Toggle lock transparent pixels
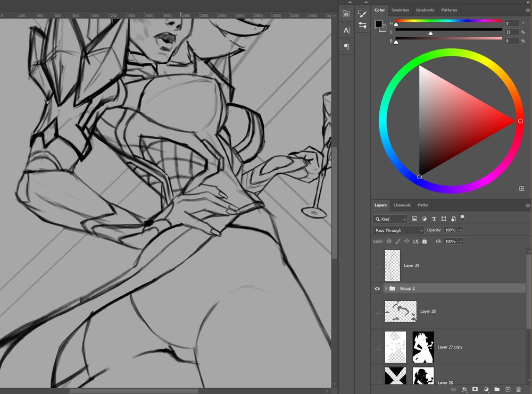The image size is (532, 394). (x=389, y=241)
